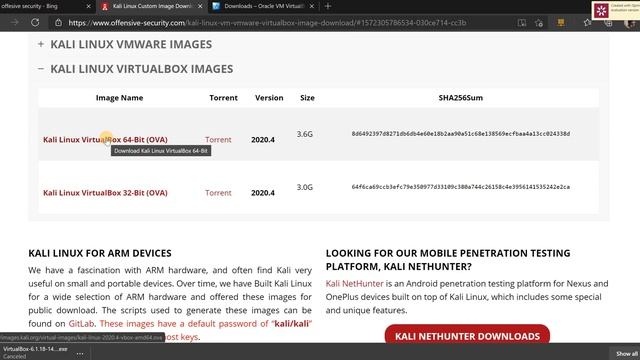Screen dimensions: 640x360
Task: Click the Torrent link for 32-Bit image
Action: click(218, 193)
